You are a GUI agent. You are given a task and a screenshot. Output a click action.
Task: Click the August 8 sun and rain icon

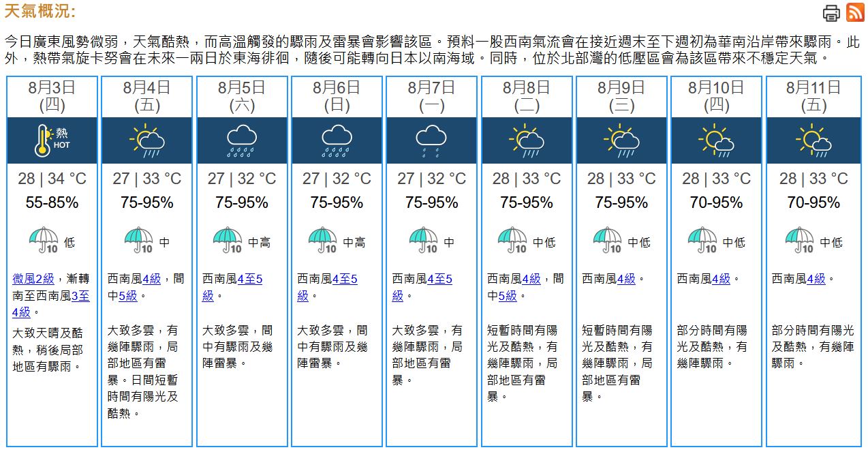[527, 140]
